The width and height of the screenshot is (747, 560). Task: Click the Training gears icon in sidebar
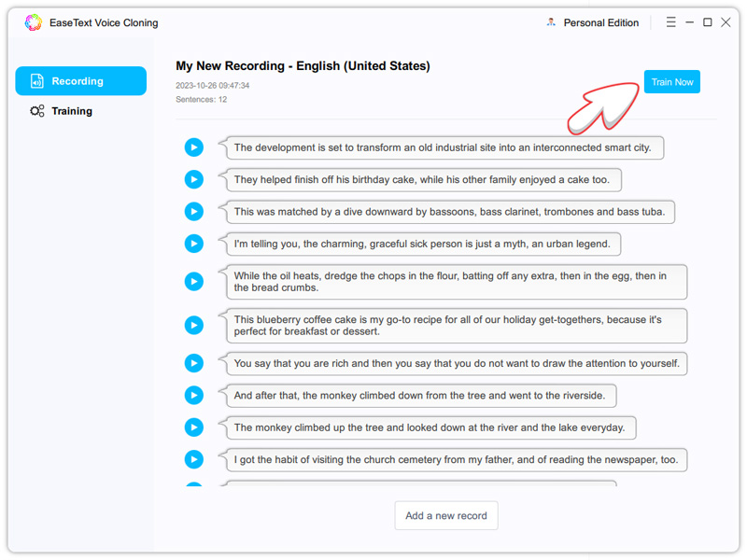[x=37, y=111]
